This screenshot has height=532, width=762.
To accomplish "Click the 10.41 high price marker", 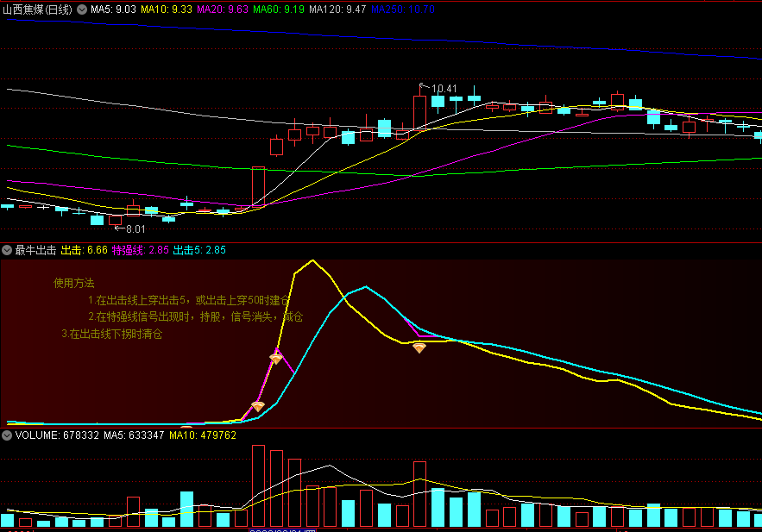I will pyautogui.click(x=444, y=88).
